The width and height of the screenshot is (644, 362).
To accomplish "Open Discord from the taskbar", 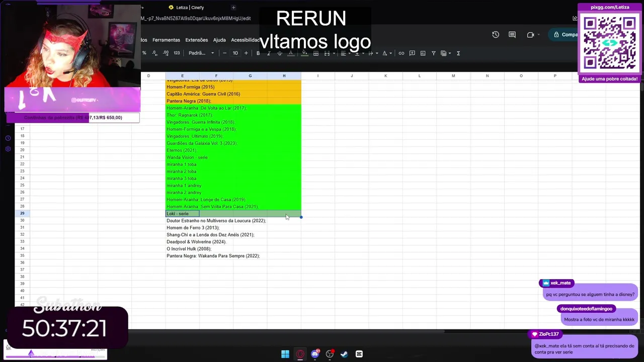I will pyautogui.click(x=315, y=354).
